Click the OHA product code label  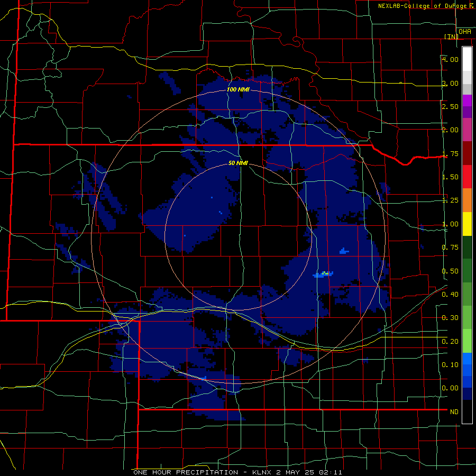(465, 32)
